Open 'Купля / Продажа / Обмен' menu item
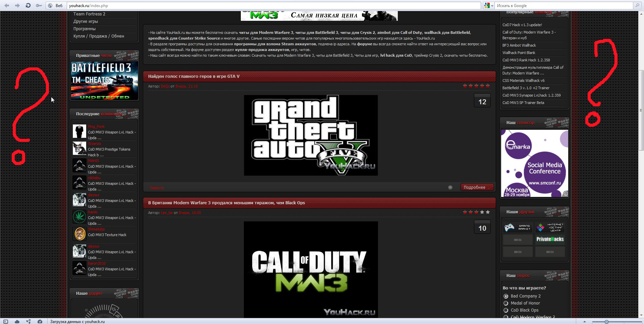The height and width of the screenshot is (324, 644). click(99, 36)
